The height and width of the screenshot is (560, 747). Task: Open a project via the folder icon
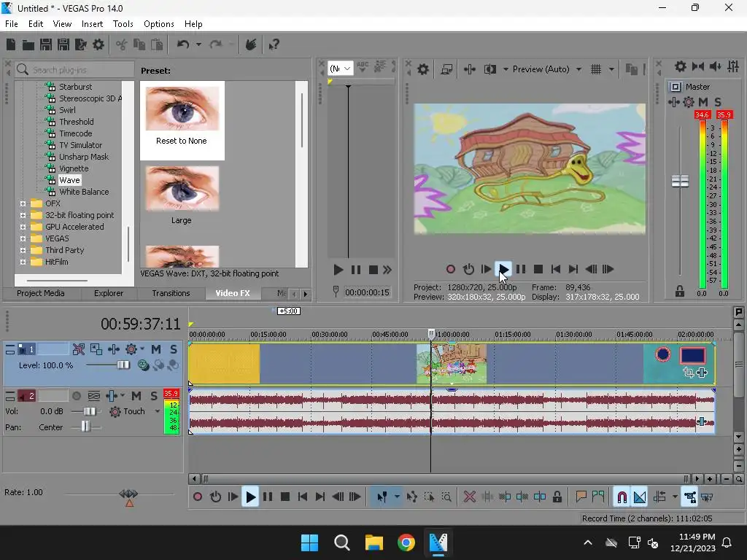pos(28,44)
